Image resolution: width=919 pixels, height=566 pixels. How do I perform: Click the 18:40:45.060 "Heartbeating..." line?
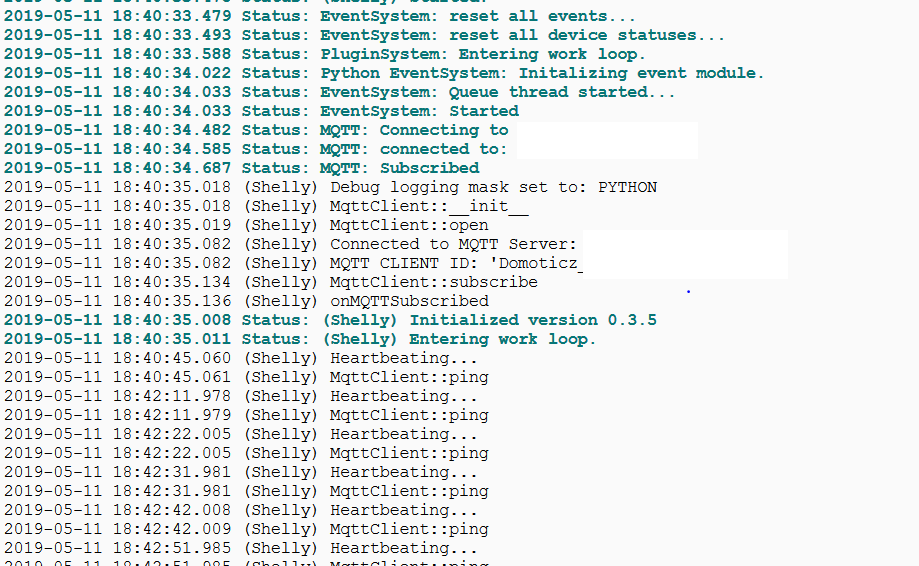click(241, 358)
